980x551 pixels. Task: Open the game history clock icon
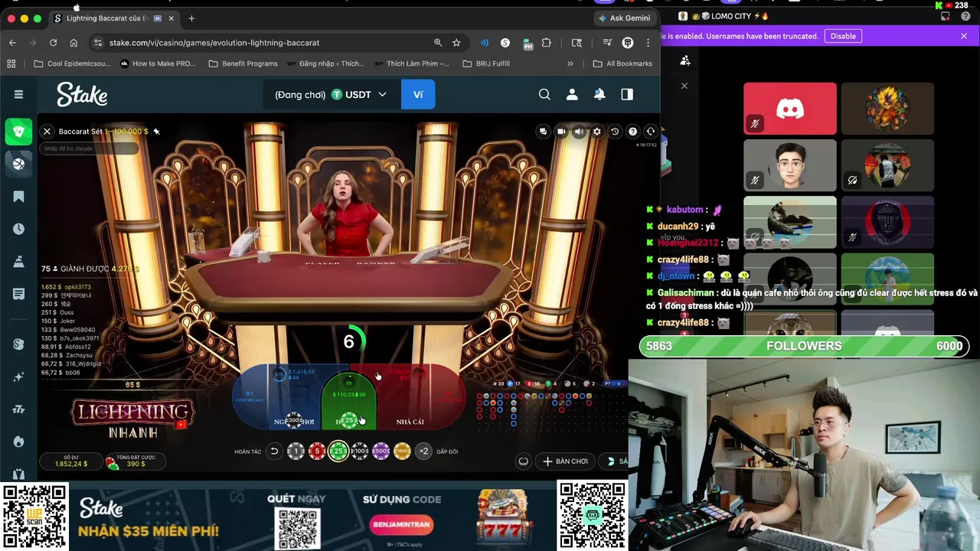[x=615, y=132]
